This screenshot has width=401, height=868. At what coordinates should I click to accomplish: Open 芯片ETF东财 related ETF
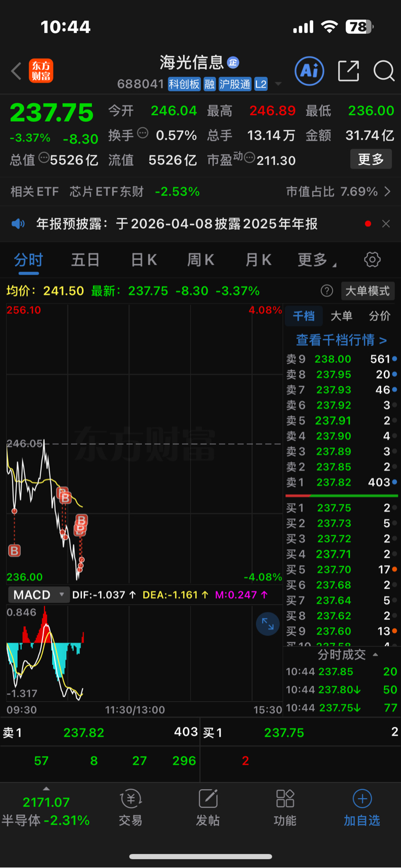click(x=107, y=192)
